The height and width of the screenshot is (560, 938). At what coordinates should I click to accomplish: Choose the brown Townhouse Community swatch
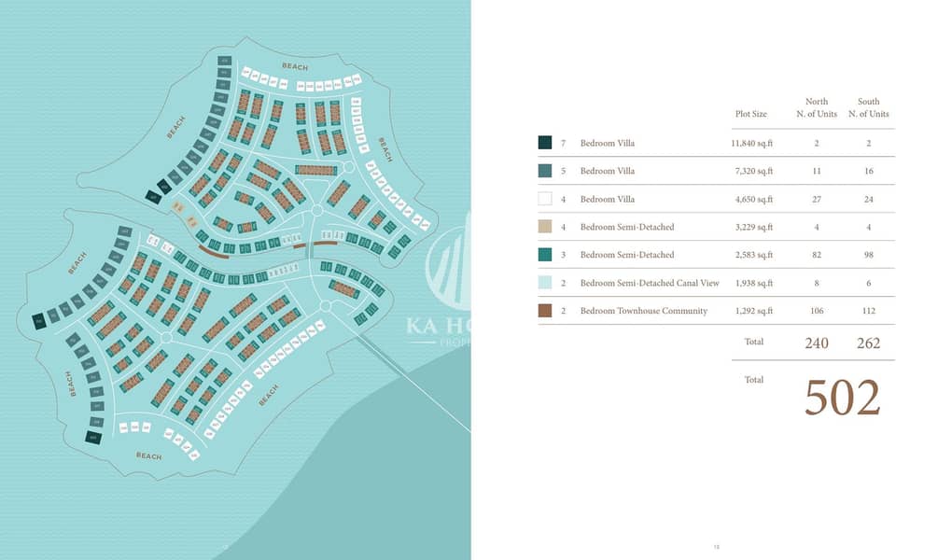545,311
